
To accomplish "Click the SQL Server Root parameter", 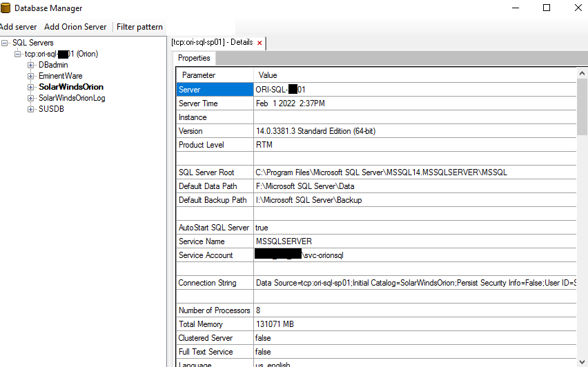I will [x=215, y=172].
